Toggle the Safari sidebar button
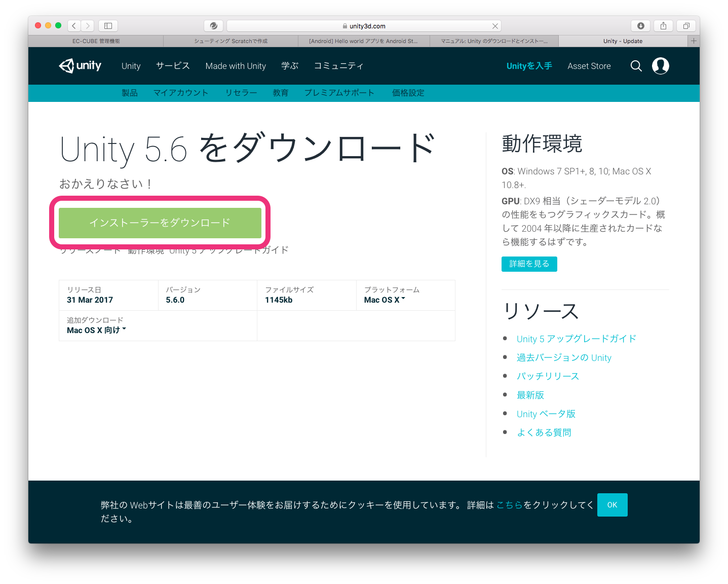This screenshot has width=728, height=584. [108, 25]
